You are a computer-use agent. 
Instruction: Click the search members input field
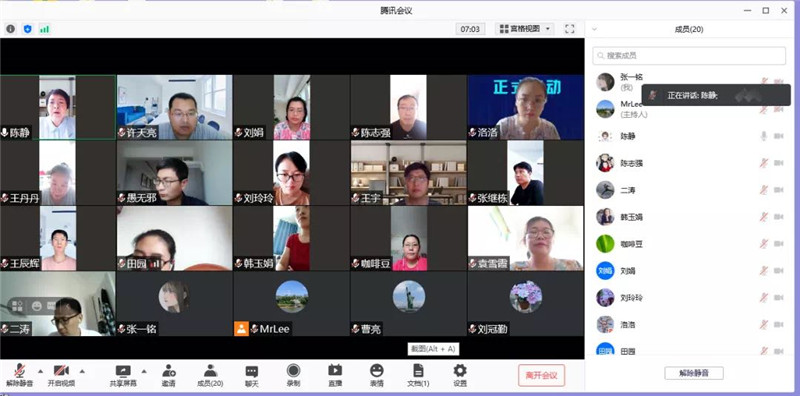[689, 56]
